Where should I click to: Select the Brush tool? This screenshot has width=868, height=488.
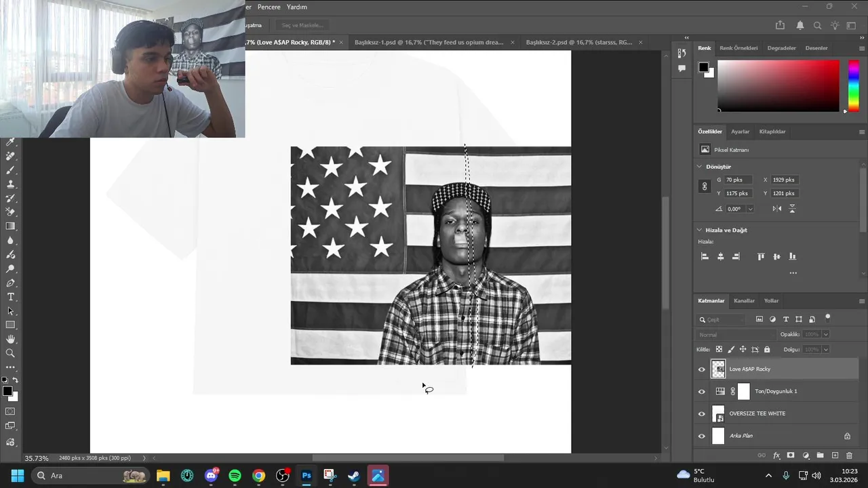coord(10,170)
